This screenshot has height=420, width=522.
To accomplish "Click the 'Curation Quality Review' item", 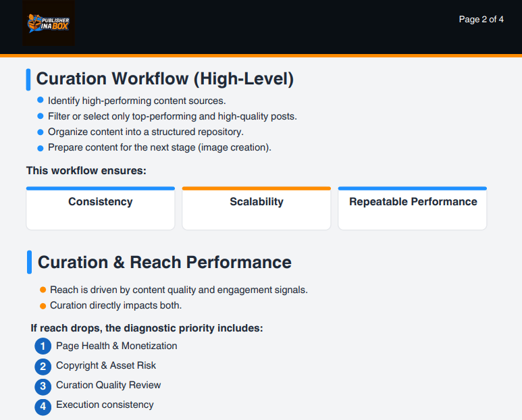I will coord(109,385).
